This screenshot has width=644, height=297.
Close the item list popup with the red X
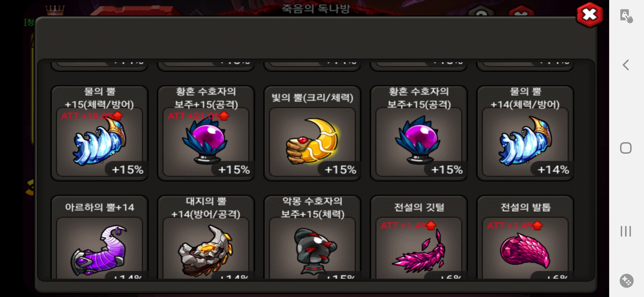pos(590,15)
